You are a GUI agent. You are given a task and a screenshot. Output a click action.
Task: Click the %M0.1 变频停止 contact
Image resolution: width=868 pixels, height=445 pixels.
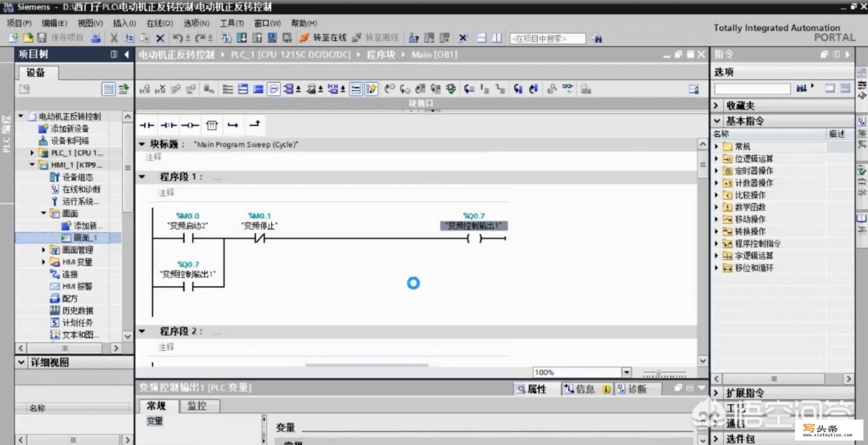[x=259, y=238]
